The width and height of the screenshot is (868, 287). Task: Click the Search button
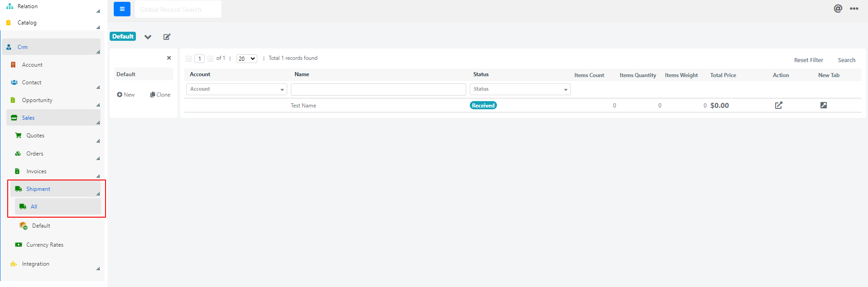tap(846, 60)
